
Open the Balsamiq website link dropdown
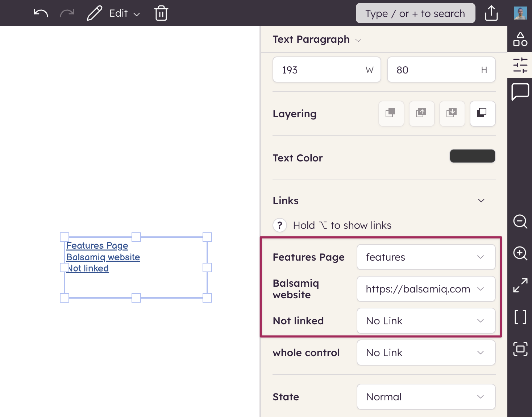pos(426,289)
